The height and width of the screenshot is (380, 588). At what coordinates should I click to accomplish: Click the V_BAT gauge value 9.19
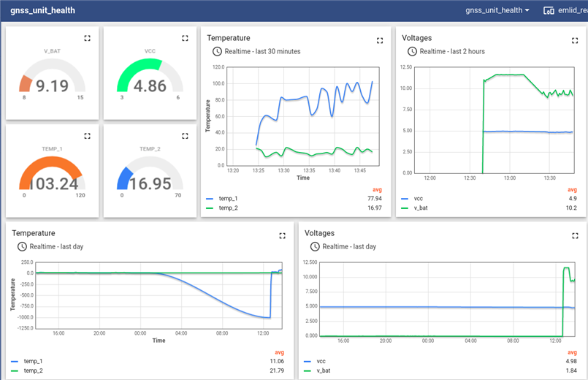coord(52,86)
